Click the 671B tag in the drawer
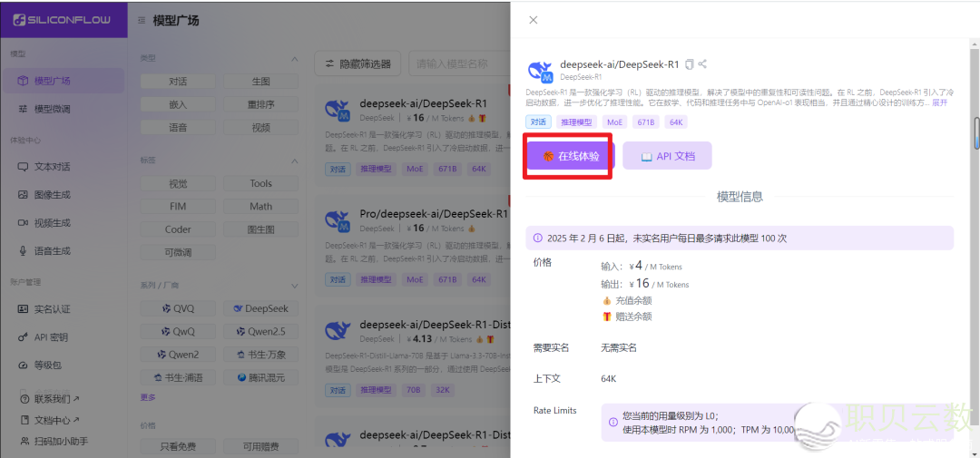The height and width of the screenshot is (458, 980). point(646,122)
